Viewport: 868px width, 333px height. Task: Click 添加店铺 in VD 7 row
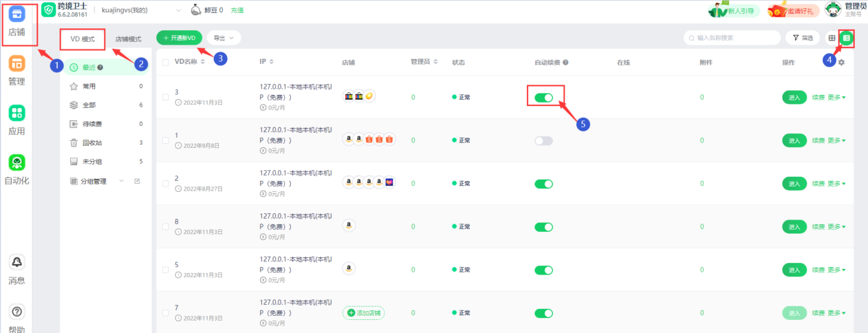pyautogui.click(x=363, y=312)
